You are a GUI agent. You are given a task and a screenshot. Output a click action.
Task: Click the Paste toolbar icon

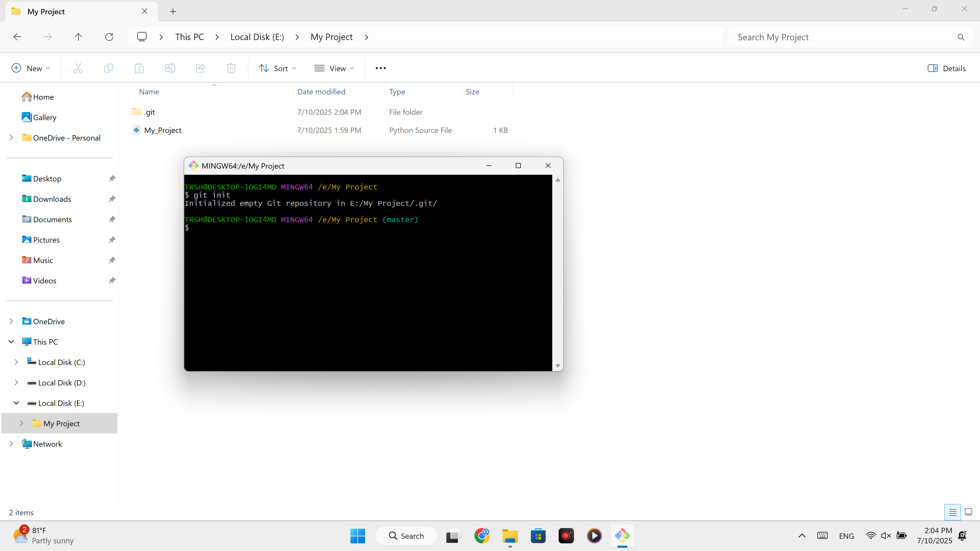[x=139, y=68]
